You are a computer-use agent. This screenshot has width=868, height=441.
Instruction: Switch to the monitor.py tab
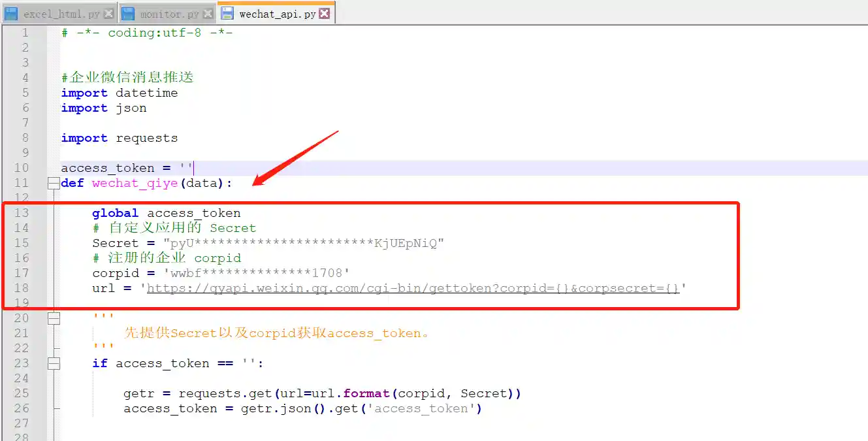(x=168, y=13)
